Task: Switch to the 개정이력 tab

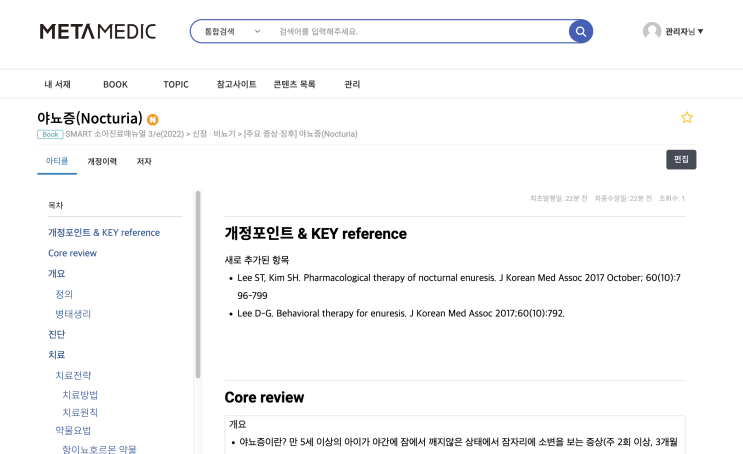Action: pos(102,162)
